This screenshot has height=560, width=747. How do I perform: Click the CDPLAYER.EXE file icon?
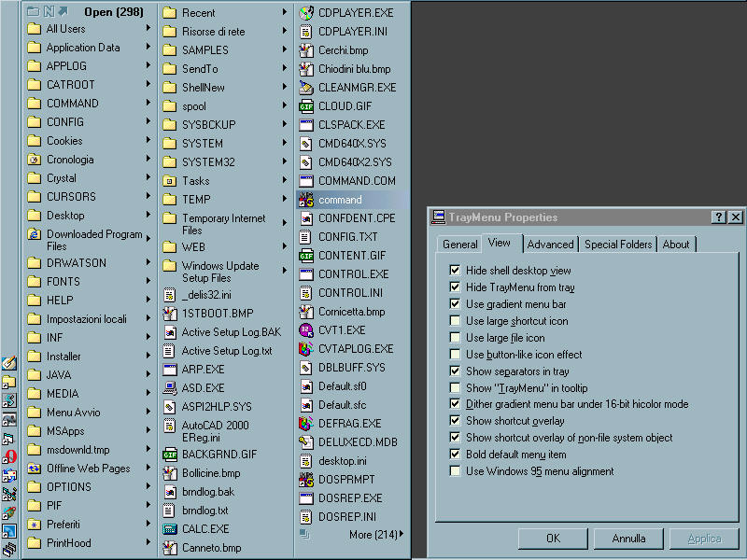tap(305, 13)
